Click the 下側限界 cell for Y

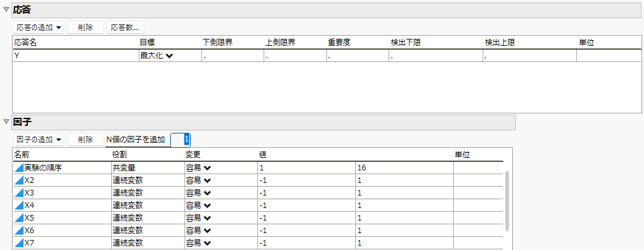(x=233, y=56)
